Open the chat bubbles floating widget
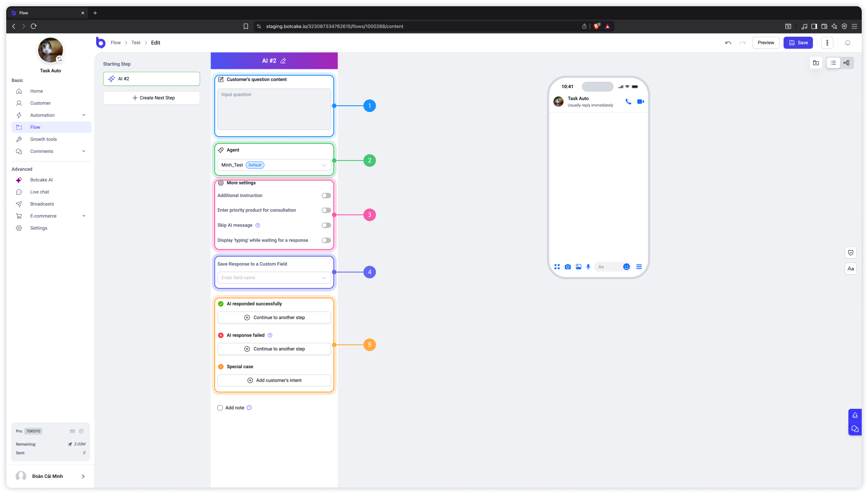The width and height of the screenshot is (868, 494). 855,429
